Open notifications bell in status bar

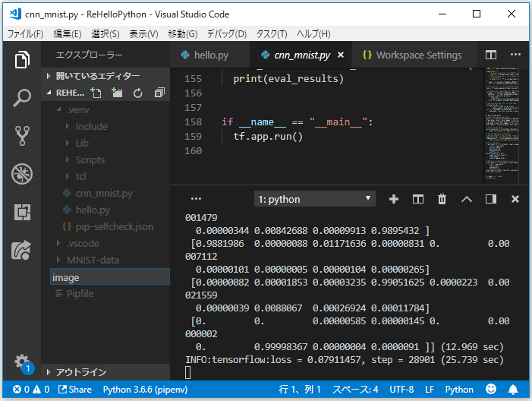[513, 390]
